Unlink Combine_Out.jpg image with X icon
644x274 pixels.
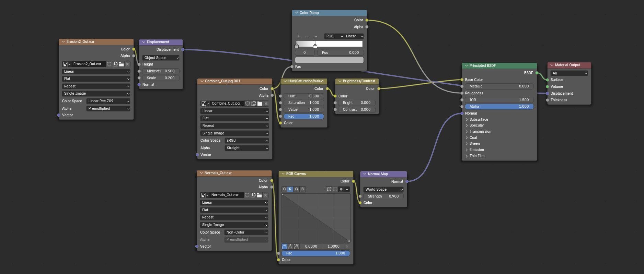tap(266, 104)
